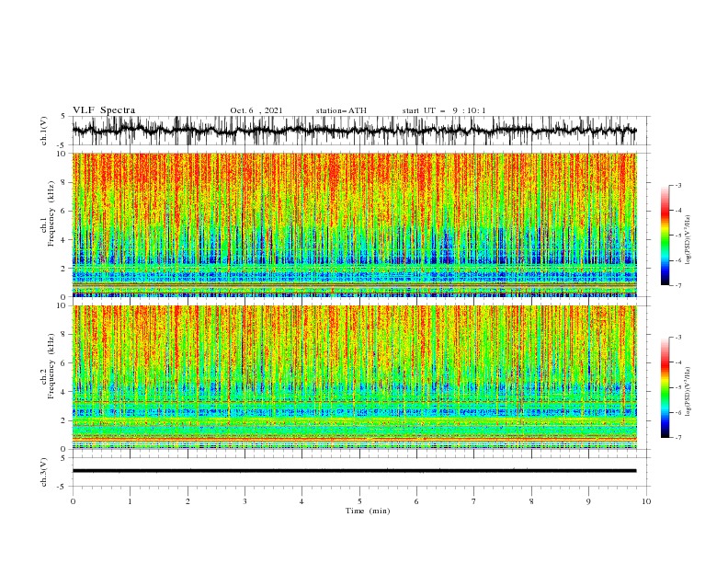
Task: Click the ch.1 spectrogram panel
Action: coord(355,224)
